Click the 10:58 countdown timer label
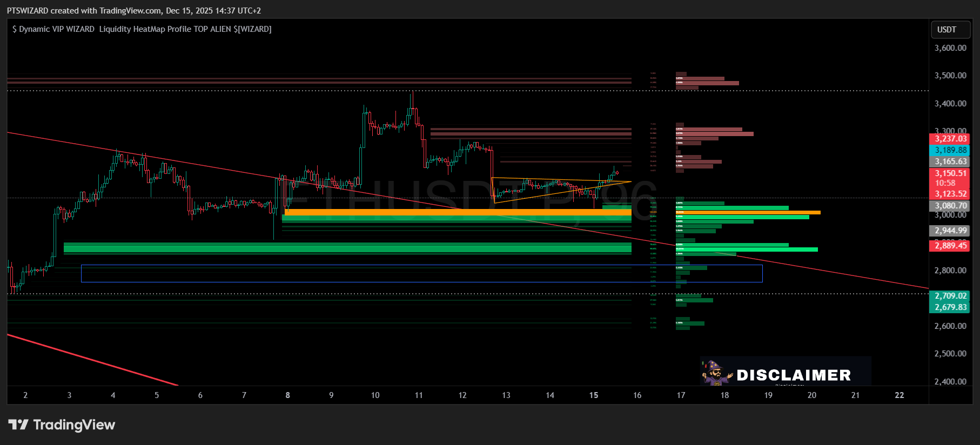This screenshot has height=445, width=980. tap(945, 183)
